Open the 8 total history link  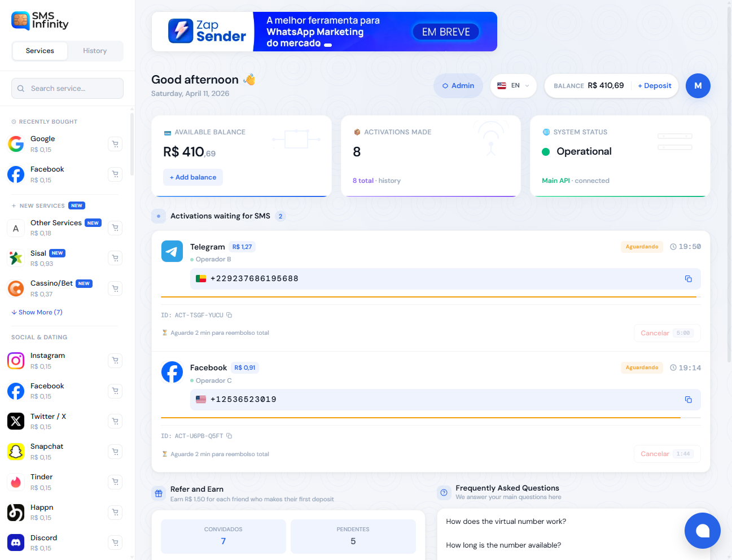[376, 181]
